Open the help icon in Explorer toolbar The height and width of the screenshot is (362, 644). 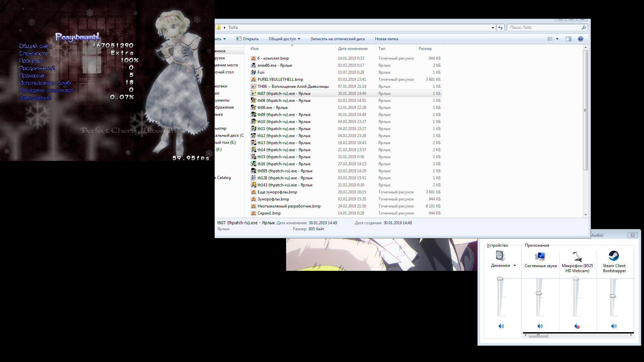click(x=581, y=39)
